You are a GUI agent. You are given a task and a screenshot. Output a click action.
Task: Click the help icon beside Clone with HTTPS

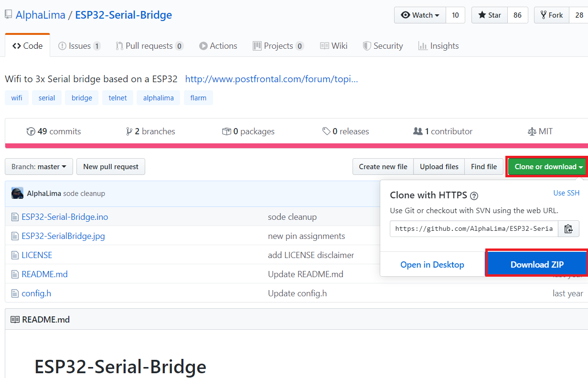tap(474, 195)
